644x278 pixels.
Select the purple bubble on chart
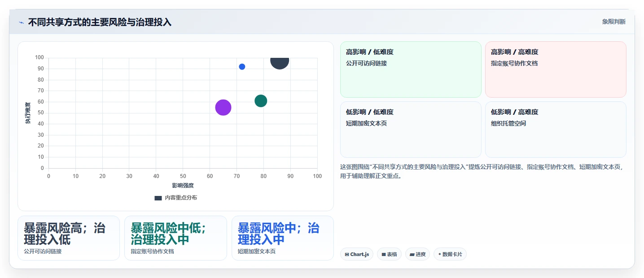point(223,108)
